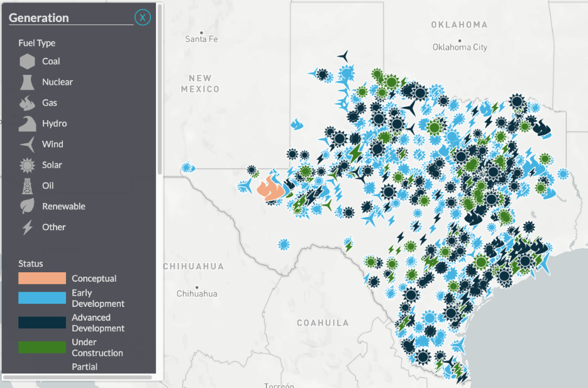This screenshot has width=588, height=388.
Task: Click the Solar sun icon in the legend
Action: pos(28,165)
